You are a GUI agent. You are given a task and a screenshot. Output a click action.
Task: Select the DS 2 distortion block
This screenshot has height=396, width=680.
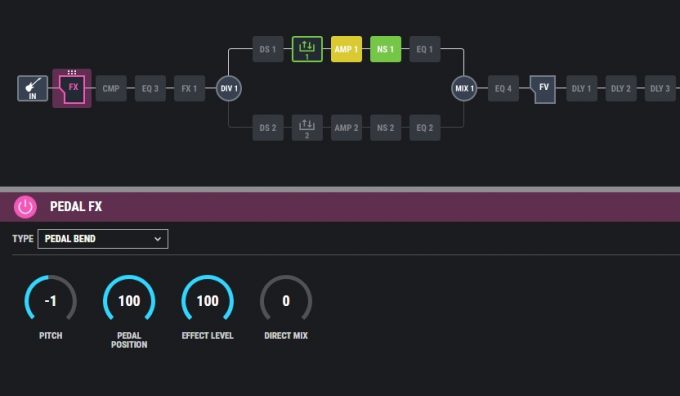268,128
